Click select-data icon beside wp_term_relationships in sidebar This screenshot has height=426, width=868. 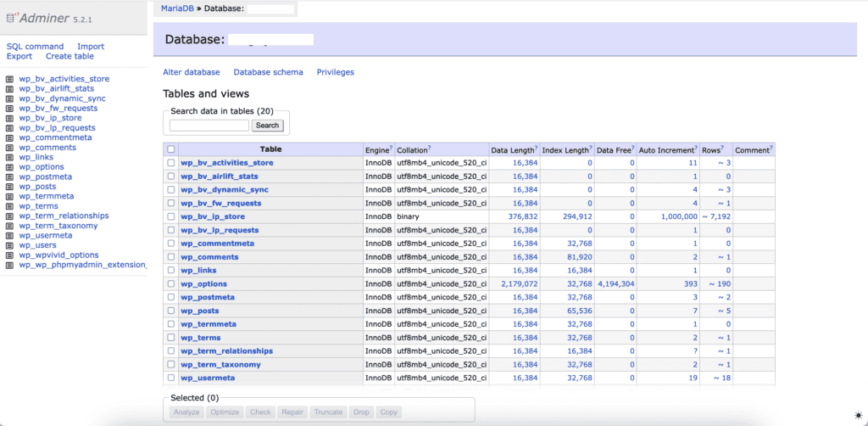9,216
